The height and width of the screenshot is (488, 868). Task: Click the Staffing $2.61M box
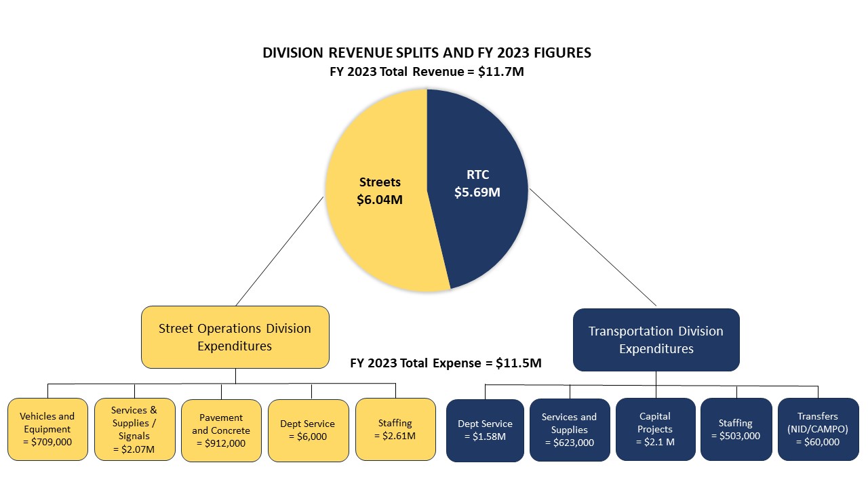pyautogui.click(x=395, y=429)
